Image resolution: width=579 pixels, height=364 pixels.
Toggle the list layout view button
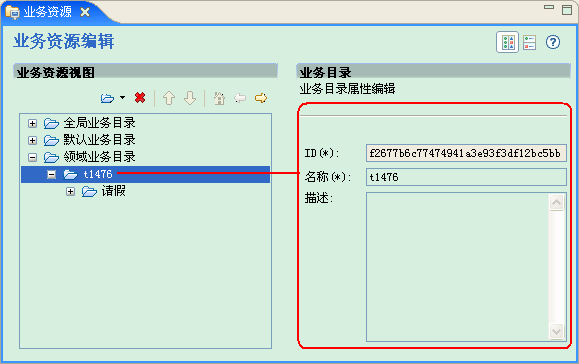[x=530, y=42]
